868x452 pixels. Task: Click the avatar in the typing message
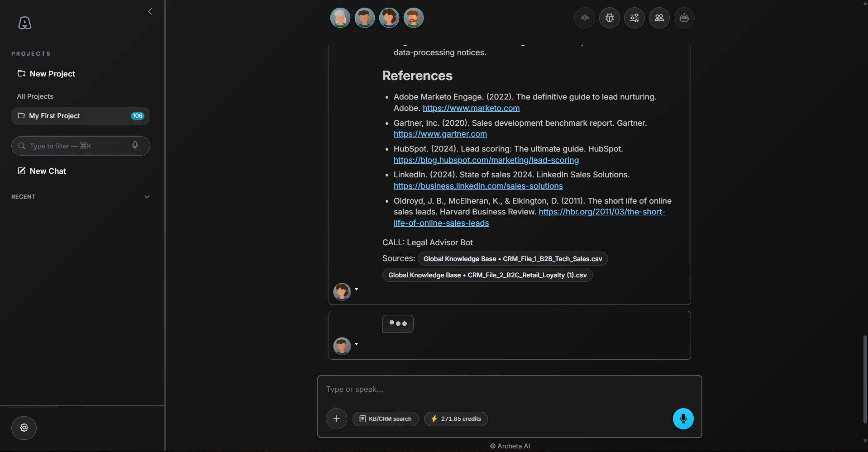tap(342, 346)
